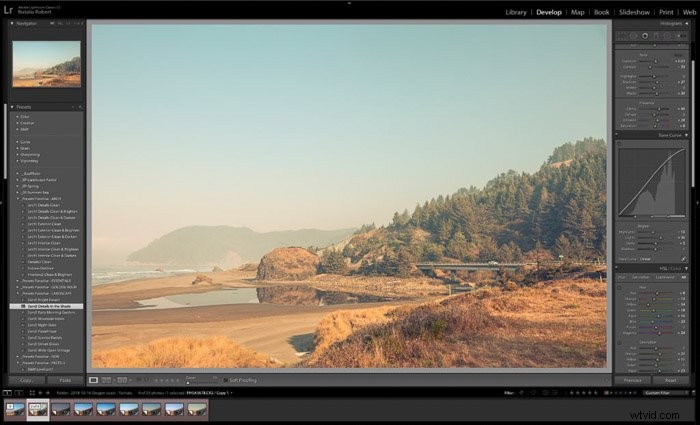Click the Orange hue slider
The width and height of the screenshot is (700, 425).
coord(655,299)
